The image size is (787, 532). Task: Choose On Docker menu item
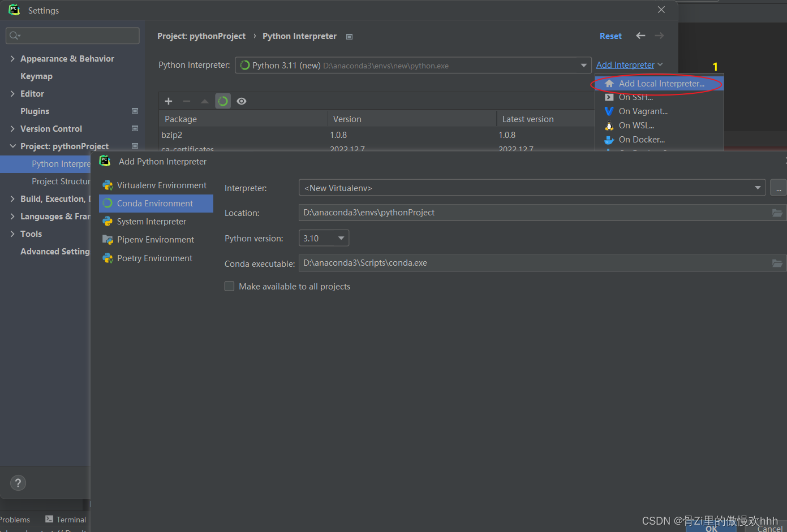click(x=659, y=140)
